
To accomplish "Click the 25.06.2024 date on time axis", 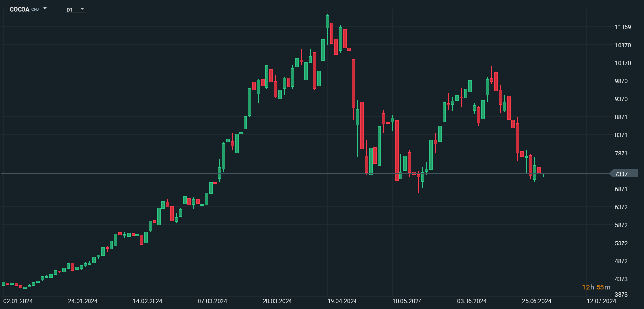I will coord(537,301).
